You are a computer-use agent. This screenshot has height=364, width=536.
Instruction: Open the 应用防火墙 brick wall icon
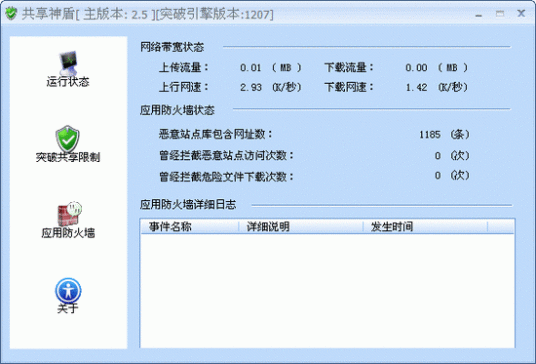(x=69, y=214)
